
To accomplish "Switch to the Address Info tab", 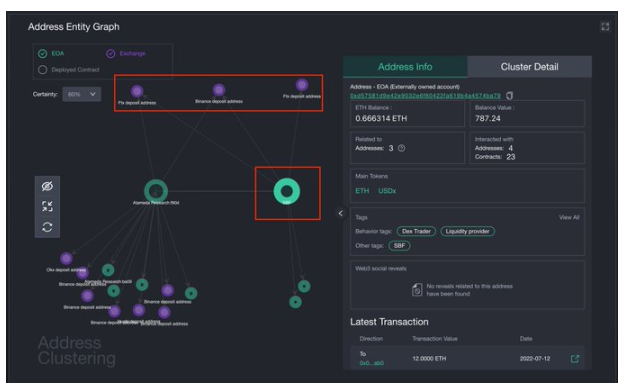I will (x=405, y=67).
